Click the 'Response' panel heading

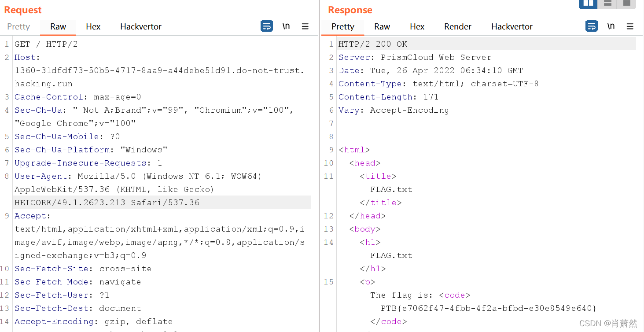tap(350, 10)
